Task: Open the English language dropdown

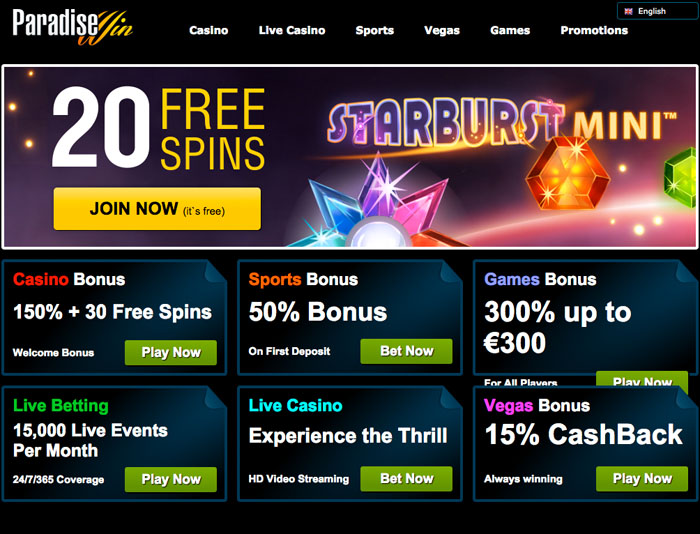Action: click(x=657, y=11)
